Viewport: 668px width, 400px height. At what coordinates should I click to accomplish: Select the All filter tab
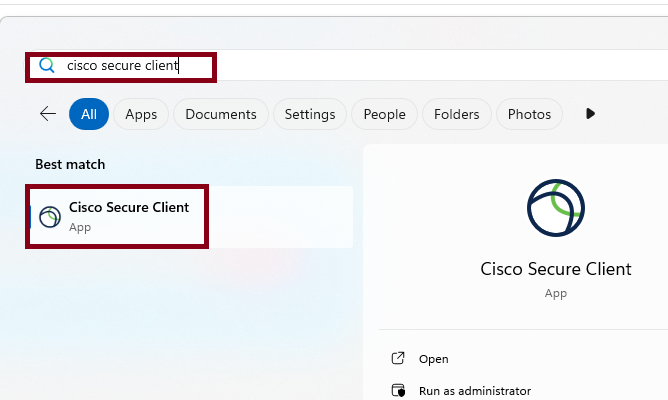pyautogui.click(x=89, y=114)
